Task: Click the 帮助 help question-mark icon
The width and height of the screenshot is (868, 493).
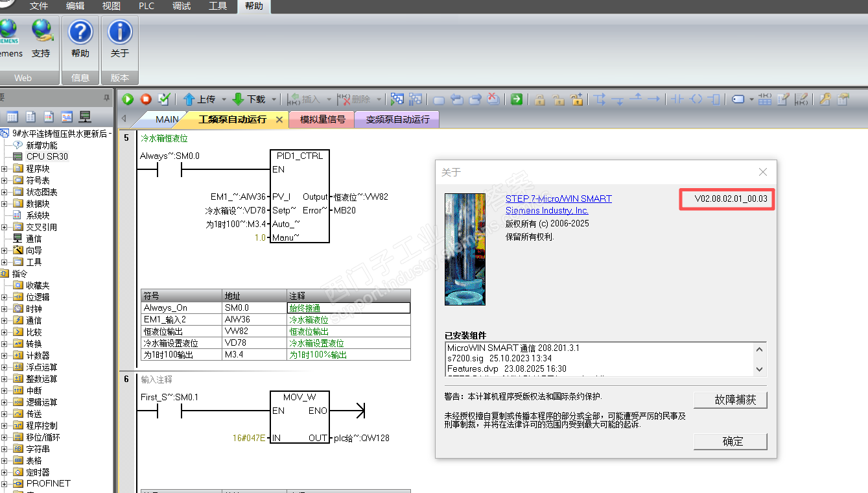Action: pyautogui.click(x=80, y=31)
